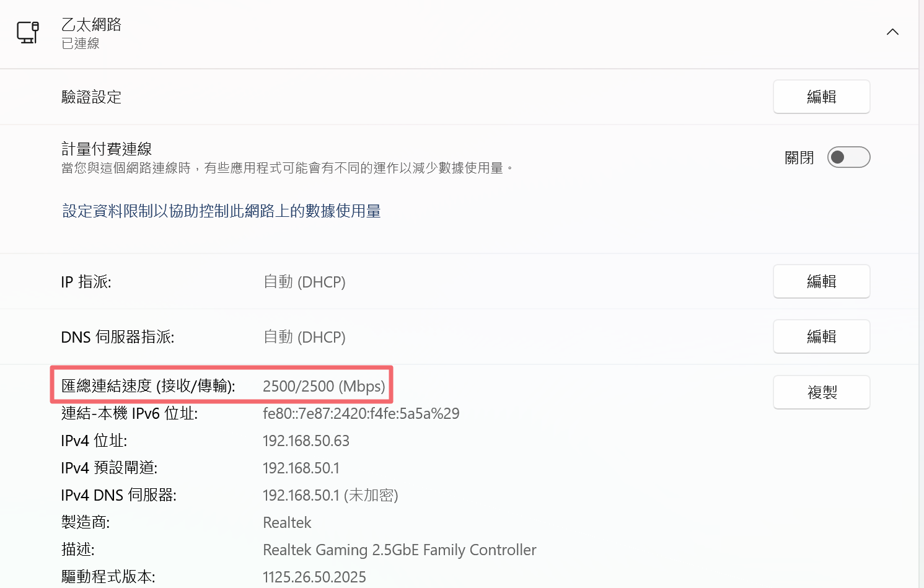The image size is (924, 588).
Task: Select Realtek Gaming 2.5GbE Family Controller text
Action: pyautogui.click(x=400, y=550)
